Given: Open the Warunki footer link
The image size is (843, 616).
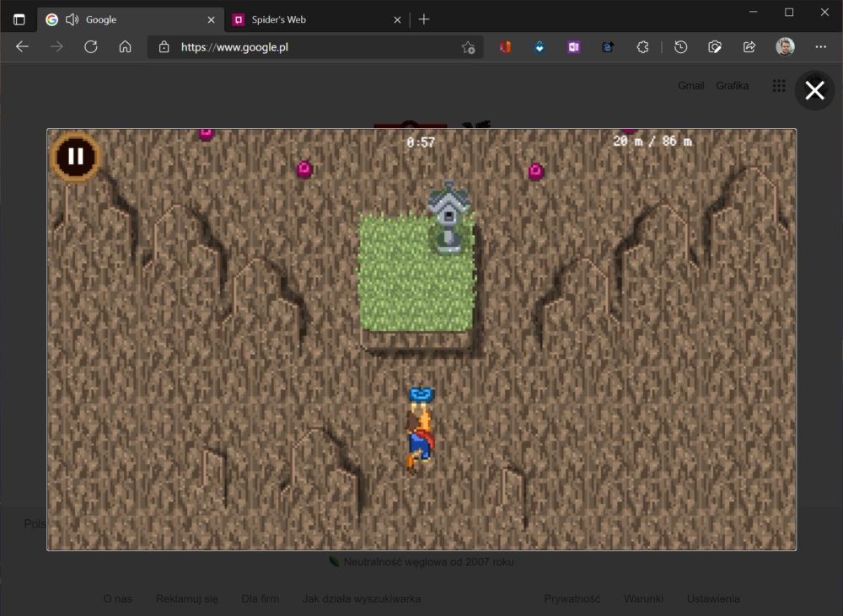Looking at the screenshot, I should pos(643,599).
